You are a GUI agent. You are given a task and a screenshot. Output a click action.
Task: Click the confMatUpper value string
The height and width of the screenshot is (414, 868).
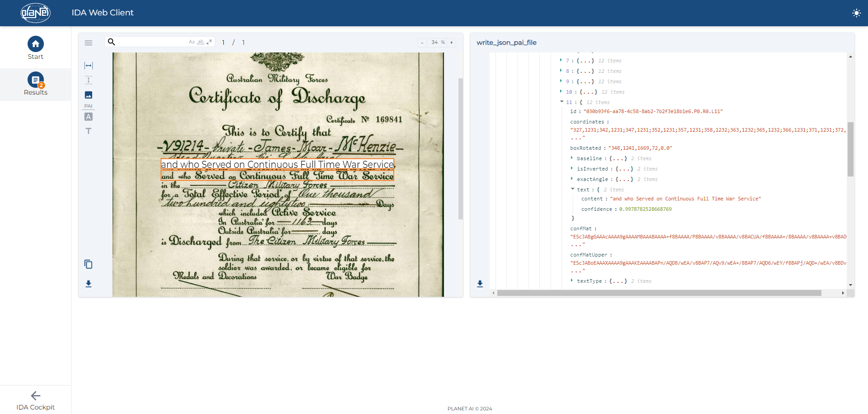708,266
